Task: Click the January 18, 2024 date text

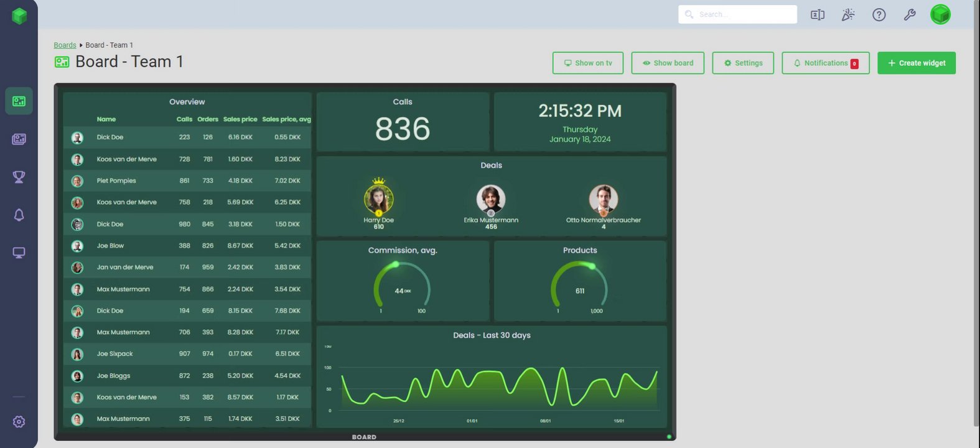Action: click(580, 139)
